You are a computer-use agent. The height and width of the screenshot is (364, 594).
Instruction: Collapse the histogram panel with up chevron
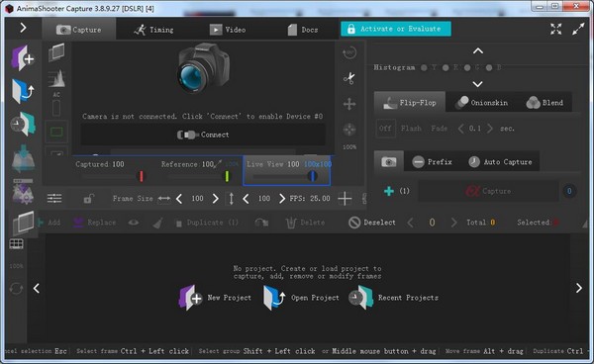(478, 50)
